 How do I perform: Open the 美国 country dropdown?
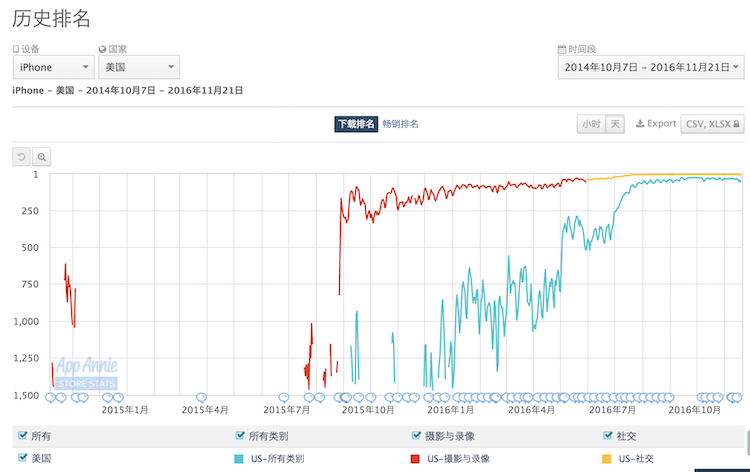coord(138,67)
